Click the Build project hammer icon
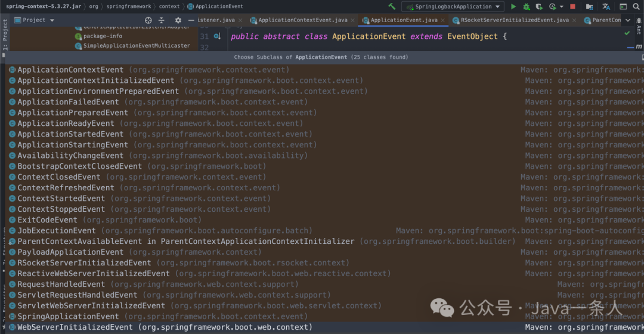644x334 pixels. [392, 7]
